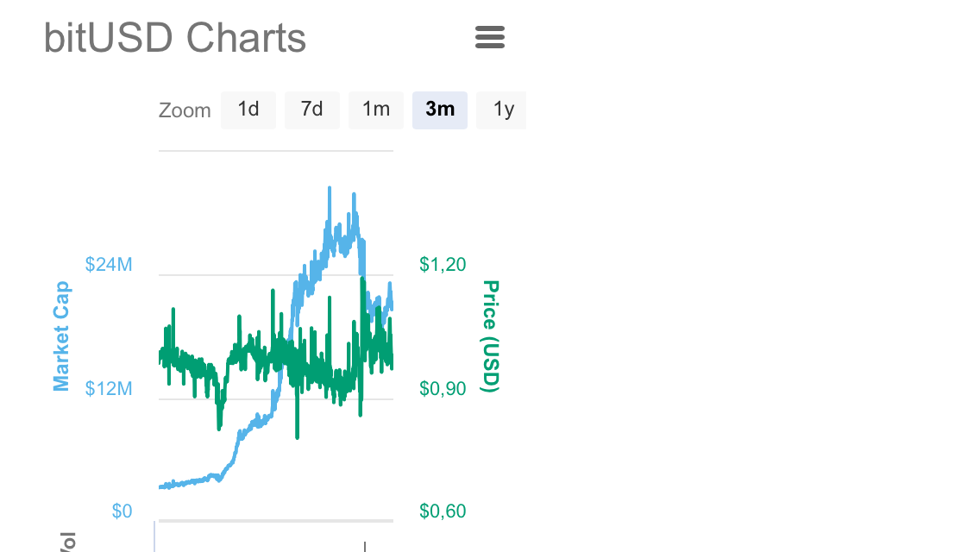Click the highest peak of the blue line
Screen dimensions: 980x552
[x=330, y=188]
